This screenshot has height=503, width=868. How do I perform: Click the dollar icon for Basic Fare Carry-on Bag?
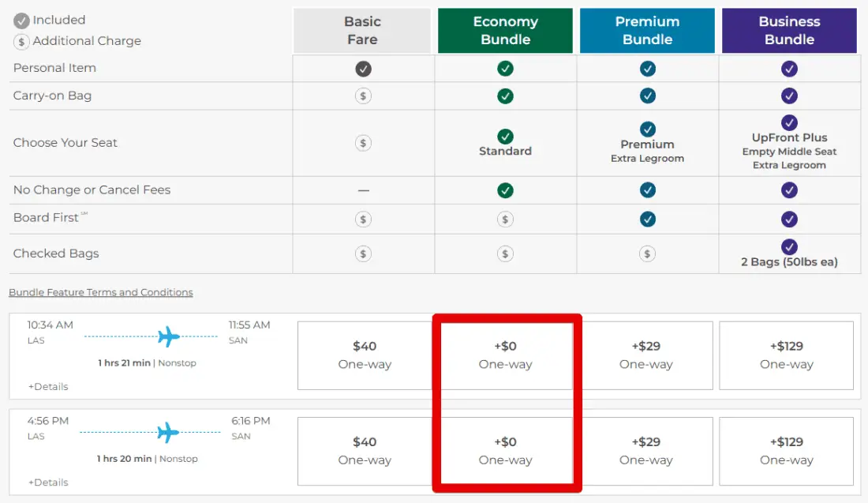coord(363,96)
